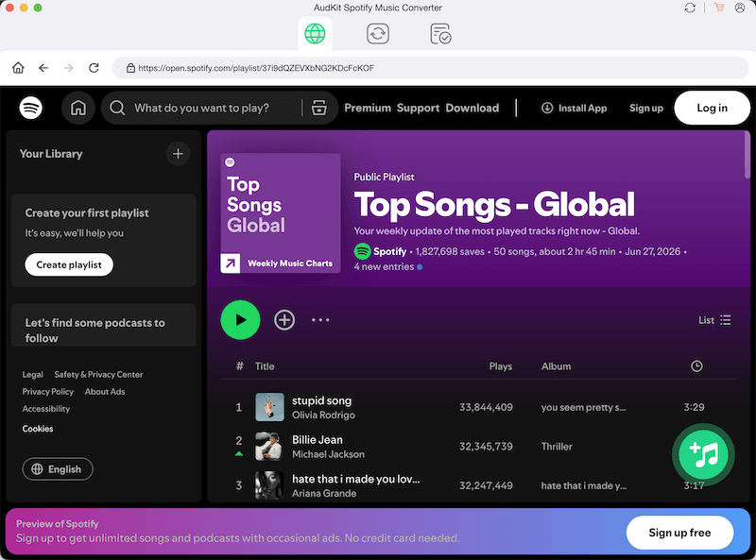Click the stupid song album thumbnail

pos(269,407)
